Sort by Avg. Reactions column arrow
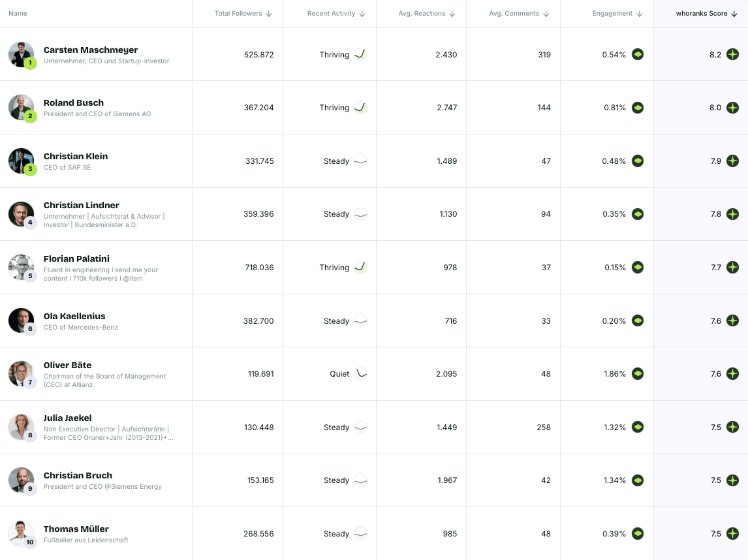The image size is (748, 560). click(452, 14)
